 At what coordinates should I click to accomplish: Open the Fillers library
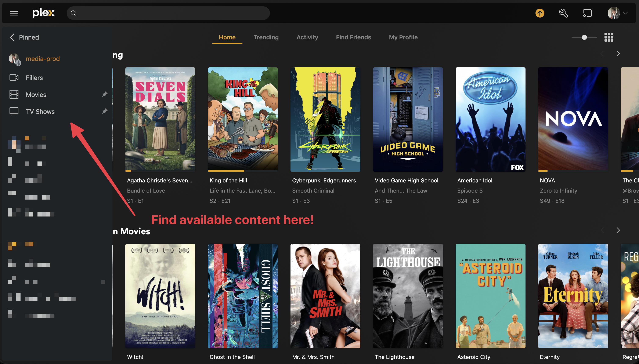(34, 77)
